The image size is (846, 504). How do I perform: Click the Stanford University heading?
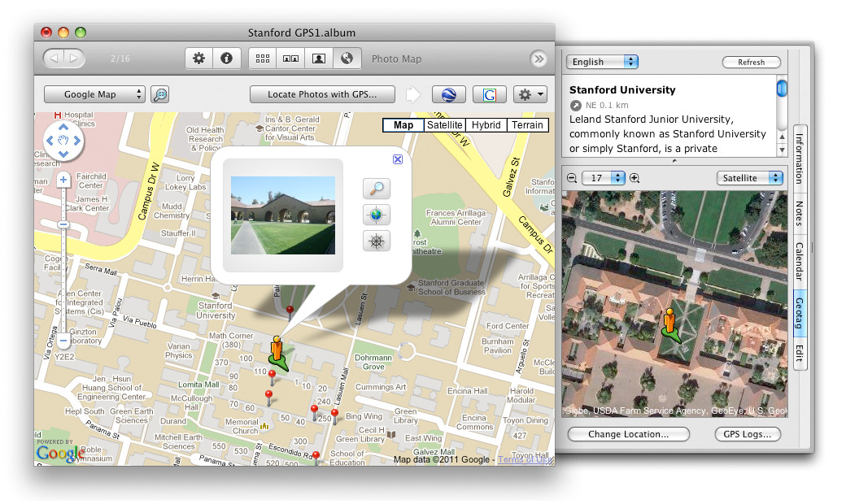622,90
